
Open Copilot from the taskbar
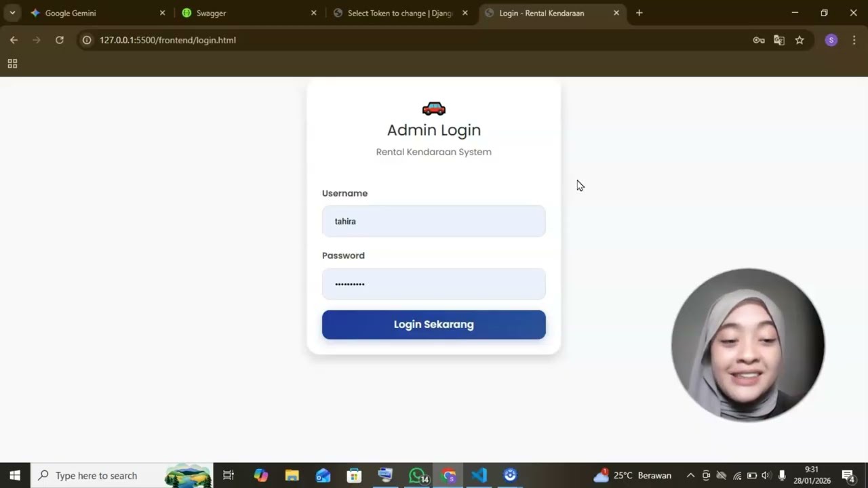pyautogui.click(x=261, y=475)
